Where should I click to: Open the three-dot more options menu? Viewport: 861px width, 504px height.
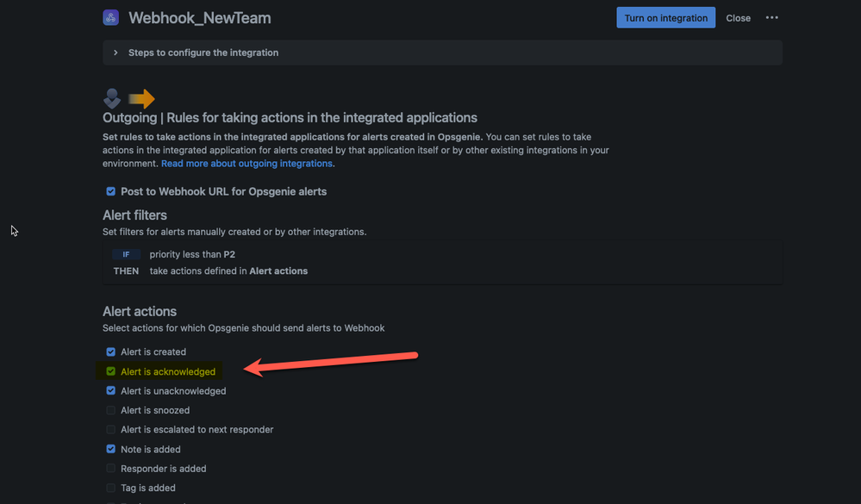771,17
